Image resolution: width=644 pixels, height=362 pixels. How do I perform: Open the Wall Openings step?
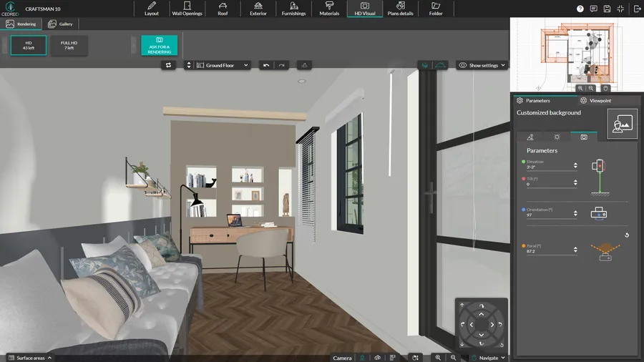click(x=187, y=9)
